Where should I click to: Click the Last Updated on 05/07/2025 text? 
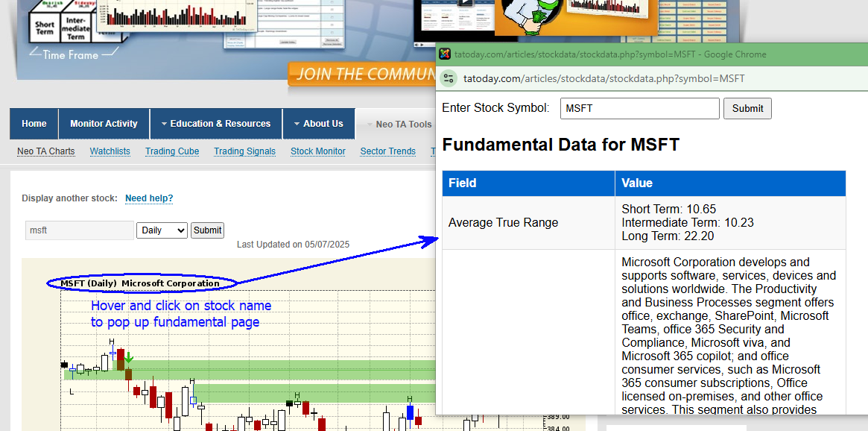coord(293,245)
